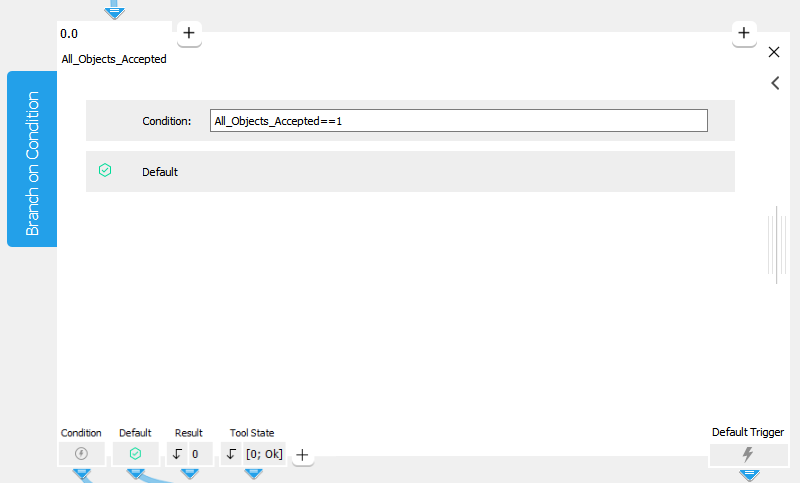800x483 pixels.
Task: Click the Condition output lightning icon
Action: click(81, 454)
